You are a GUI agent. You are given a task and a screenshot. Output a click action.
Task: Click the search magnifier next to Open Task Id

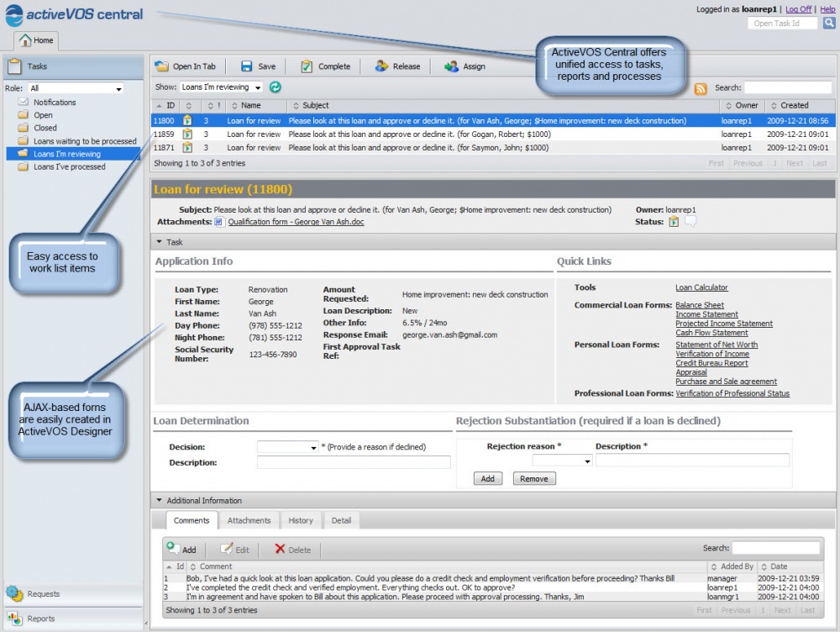829,23
